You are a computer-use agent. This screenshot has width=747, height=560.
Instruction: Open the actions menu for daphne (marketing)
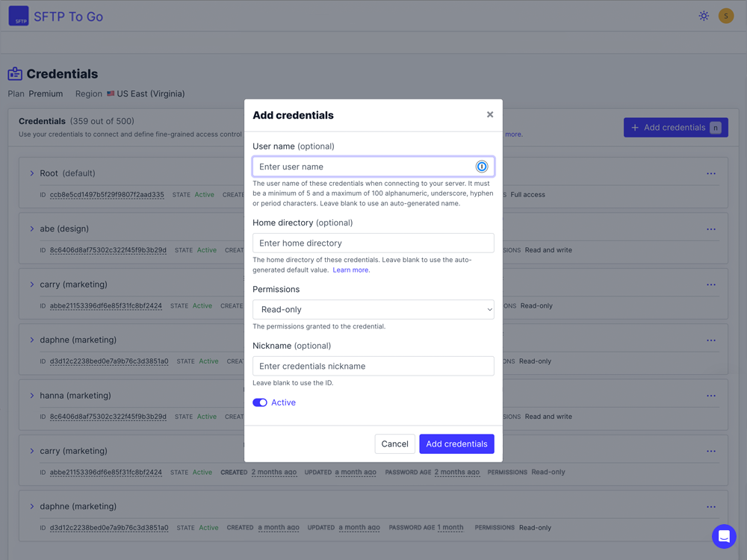[x=710, y=340]
